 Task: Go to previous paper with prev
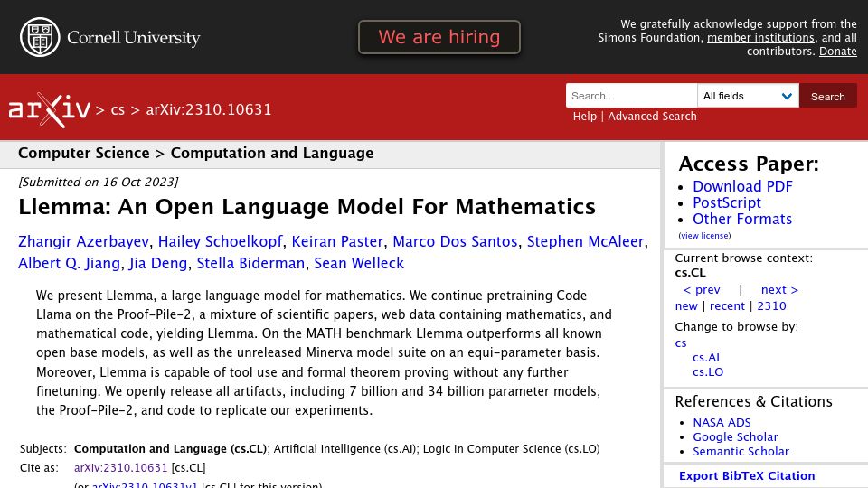(702, 290)
